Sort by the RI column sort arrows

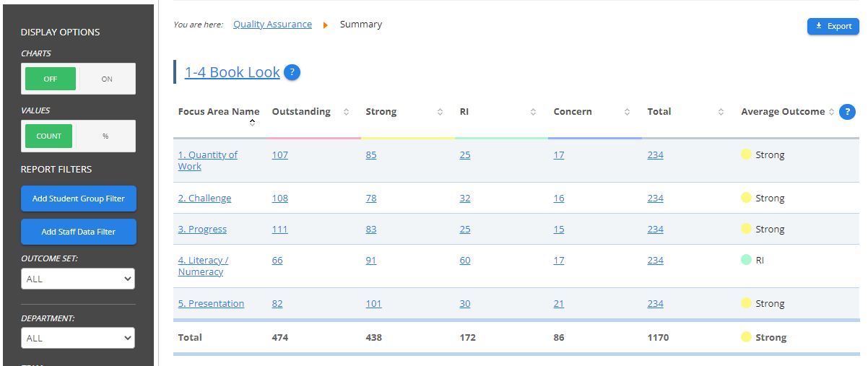click(x=533, y=112)
